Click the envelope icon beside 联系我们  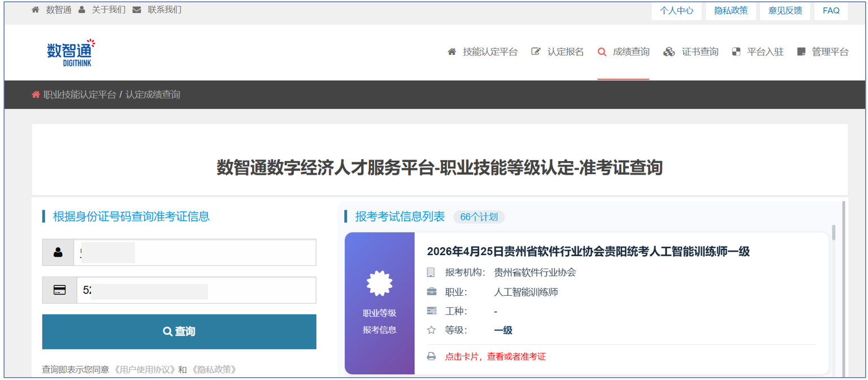pos(137,10)
